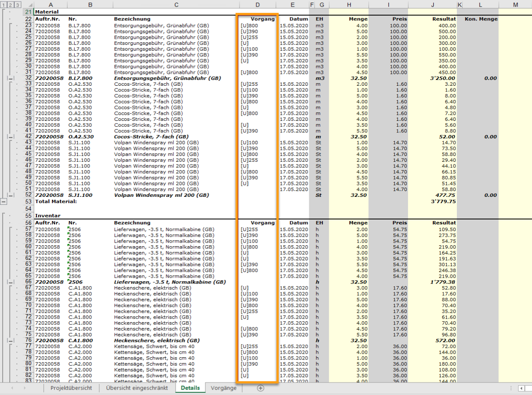
Task: Select yellow Menge cell in row 23
Action: (349, 26)
